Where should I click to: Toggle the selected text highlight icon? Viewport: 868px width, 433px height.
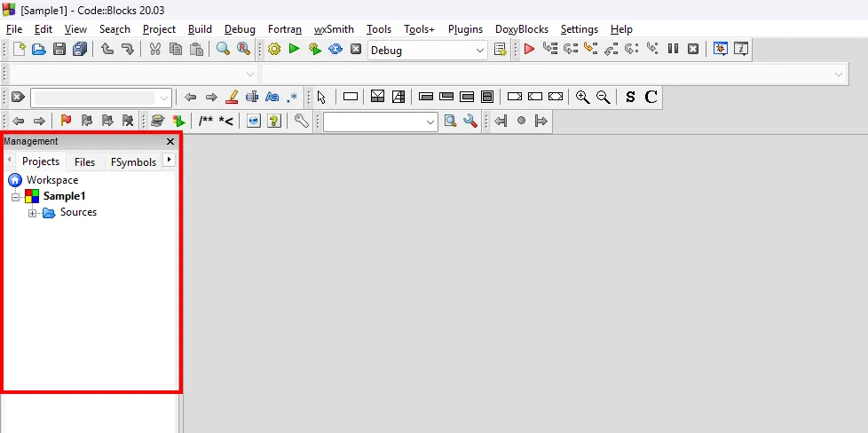(252, 97)
